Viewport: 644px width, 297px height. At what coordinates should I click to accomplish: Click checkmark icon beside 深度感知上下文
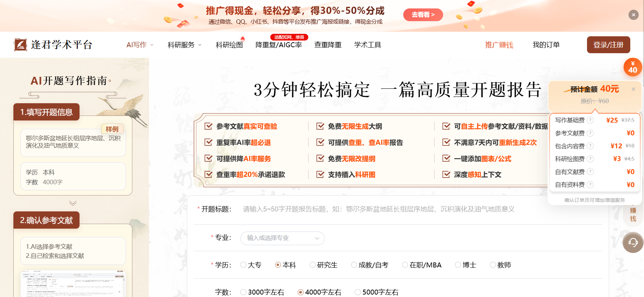[446, 174]
